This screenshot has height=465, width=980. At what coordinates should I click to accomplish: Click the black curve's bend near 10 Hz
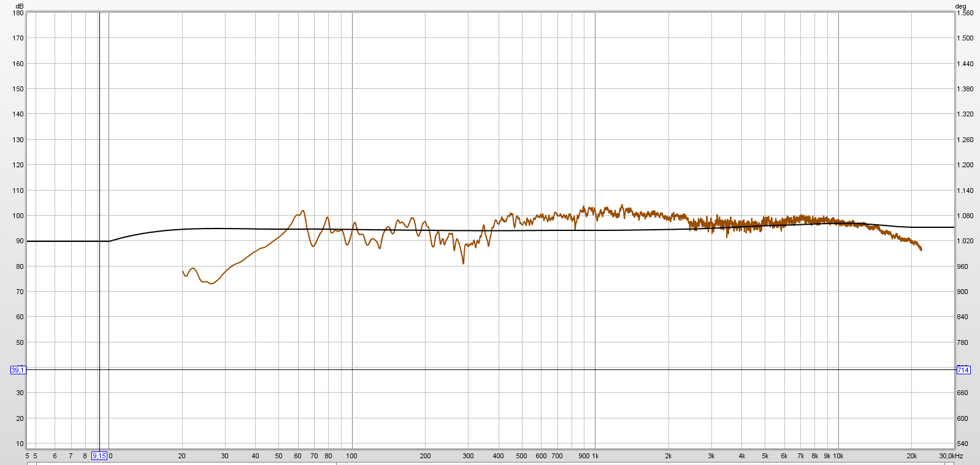click(109, 241)
